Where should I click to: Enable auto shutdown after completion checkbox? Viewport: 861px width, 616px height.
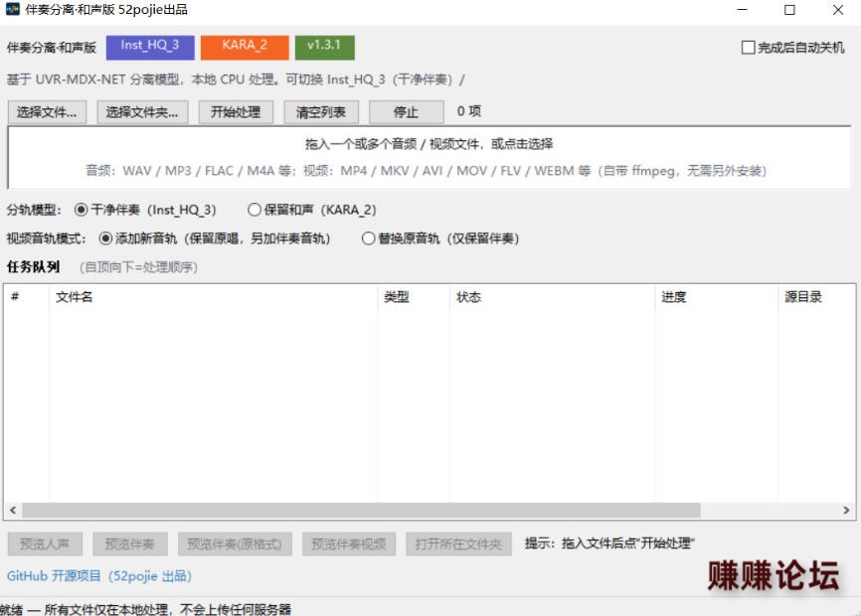tap(748, 48)
